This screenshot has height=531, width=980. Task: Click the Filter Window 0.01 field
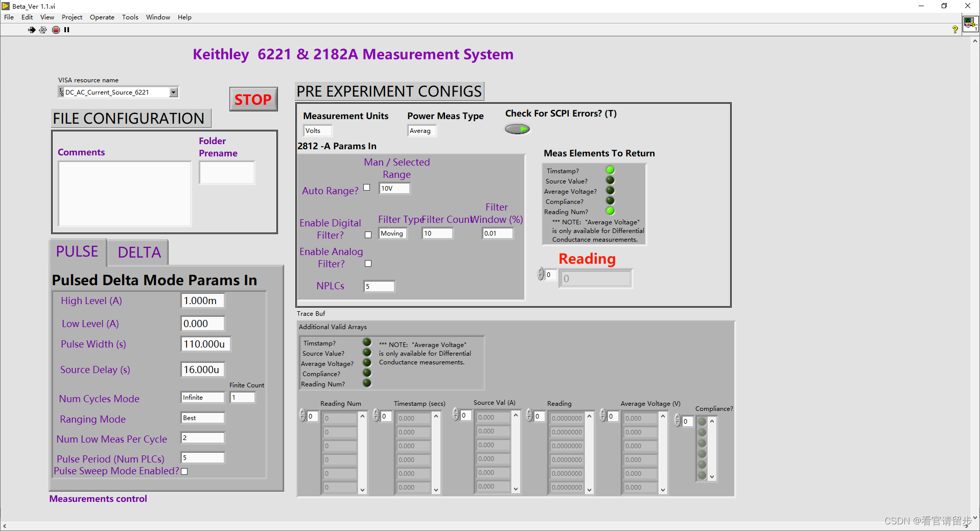coord(497,233)
